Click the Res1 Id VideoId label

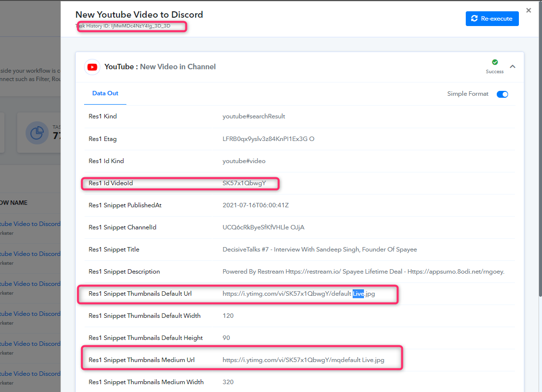click(x=111, y=183)
